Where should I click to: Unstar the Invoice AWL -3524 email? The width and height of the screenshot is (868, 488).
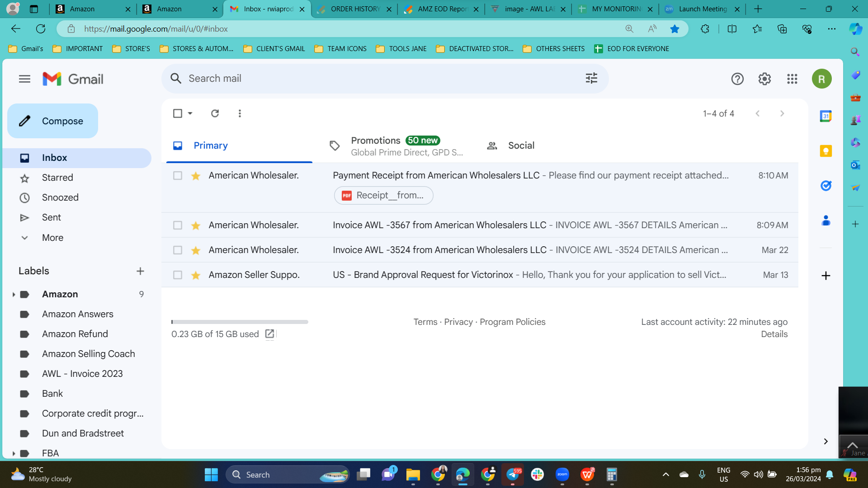pos(196,250)
